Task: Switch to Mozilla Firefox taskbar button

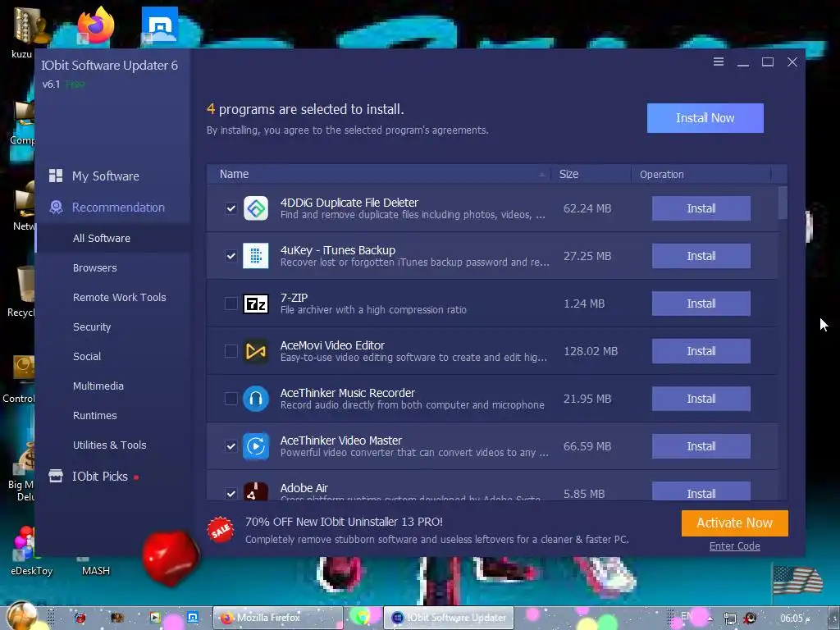Action: pos(277,618)
